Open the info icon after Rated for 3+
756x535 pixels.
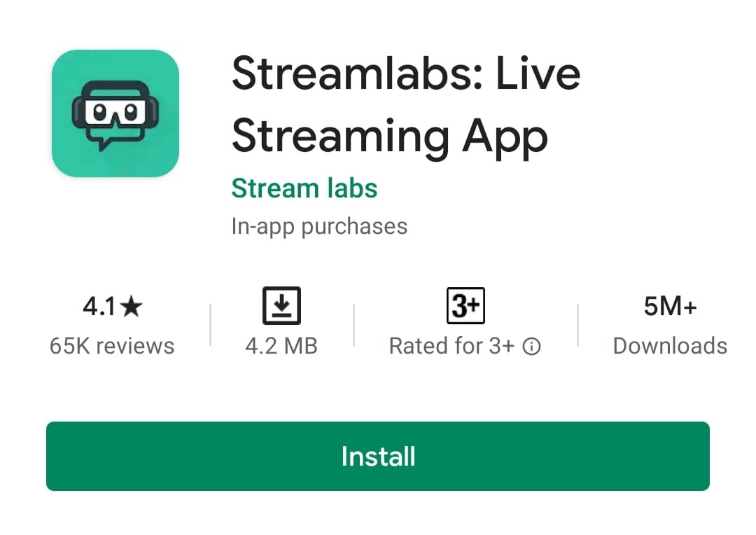tap(531, 347)
